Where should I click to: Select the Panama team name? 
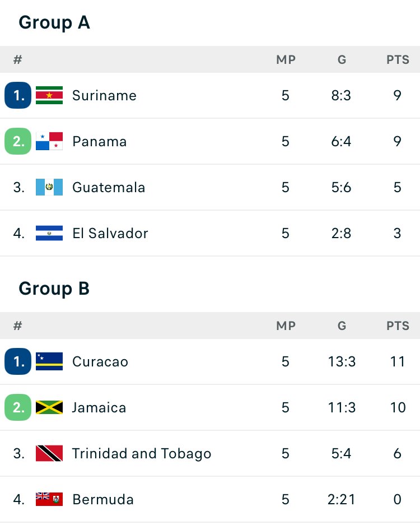(x=99, y=141)
